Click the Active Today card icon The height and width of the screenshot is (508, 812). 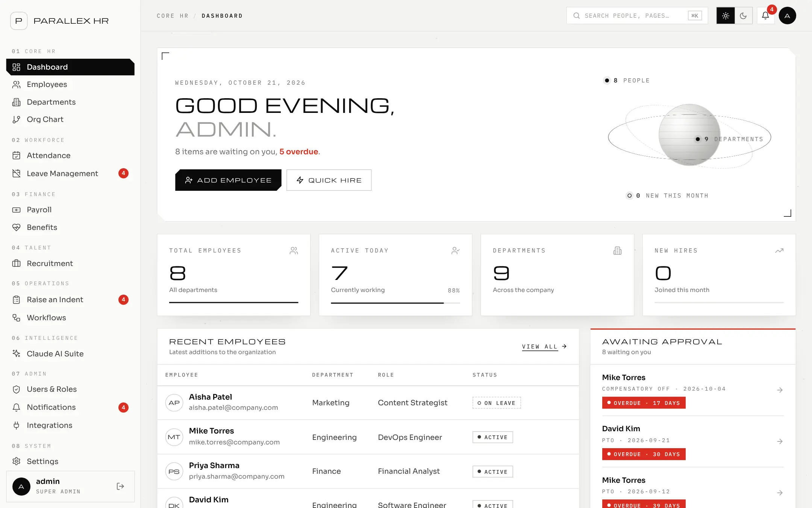coord(456,251)
